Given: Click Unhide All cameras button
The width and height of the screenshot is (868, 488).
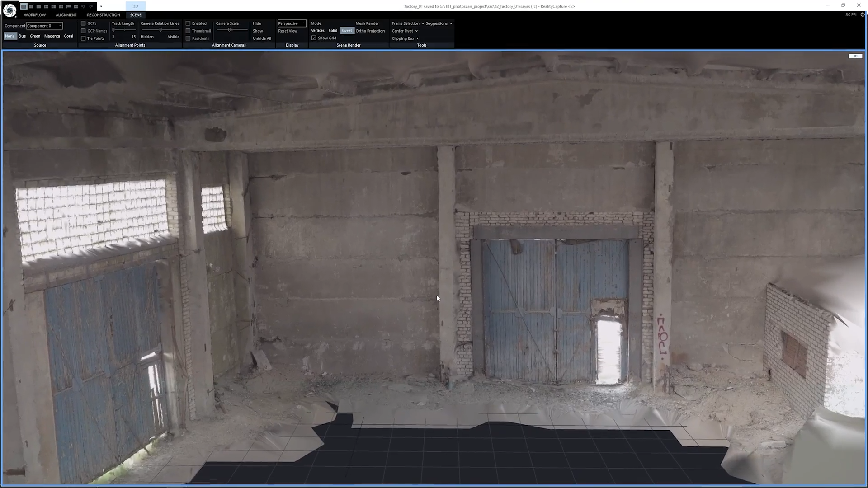Looking at the screenshot, I should (262, 38).
